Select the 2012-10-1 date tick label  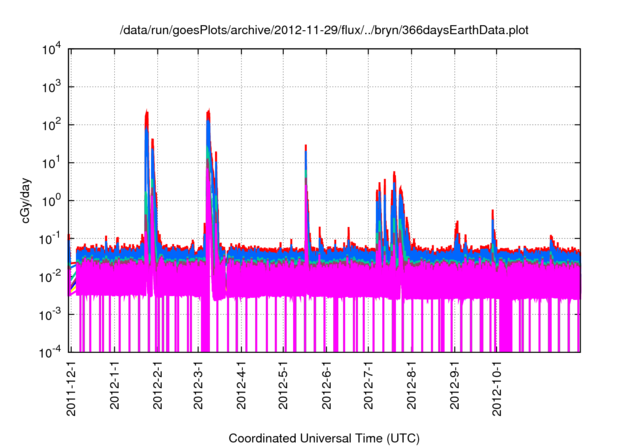(x=497, y=389)
